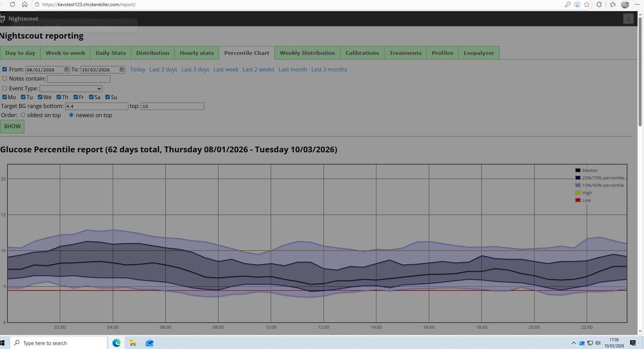Click the browser refresh icon
The height and width of the screenshot is (349, 644).
[12, 4]
